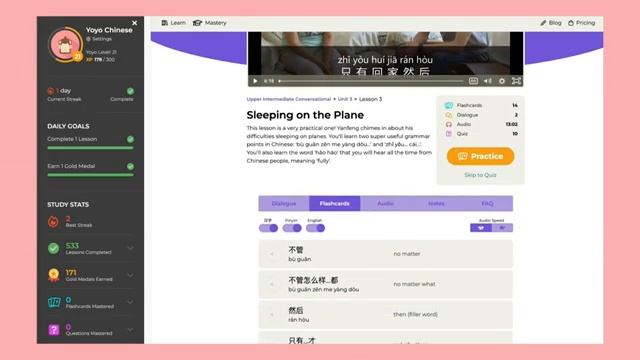The width and height of the screenshot is (640, 360).
Task: Click the Best Streak flame icon
Action: [53, 222]
